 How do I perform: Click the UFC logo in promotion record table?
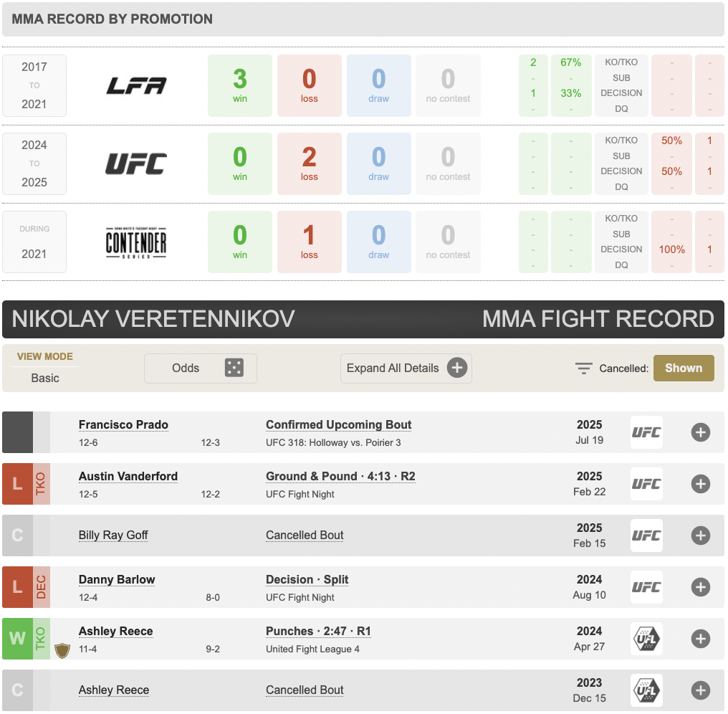coord(136,164)
